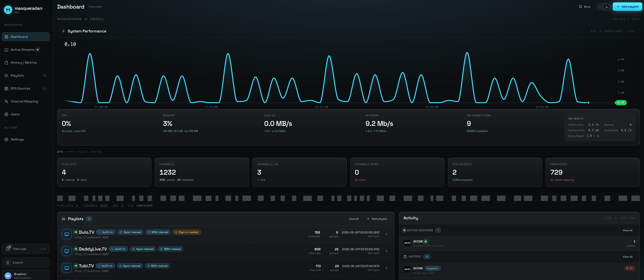Click the Settings gear icon
Screen dimensions: 644x280
click(x=6, y=140)
